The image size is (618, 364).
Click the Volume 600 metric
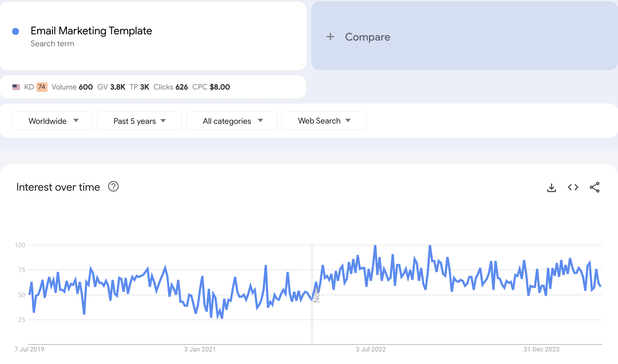[72, 87]
